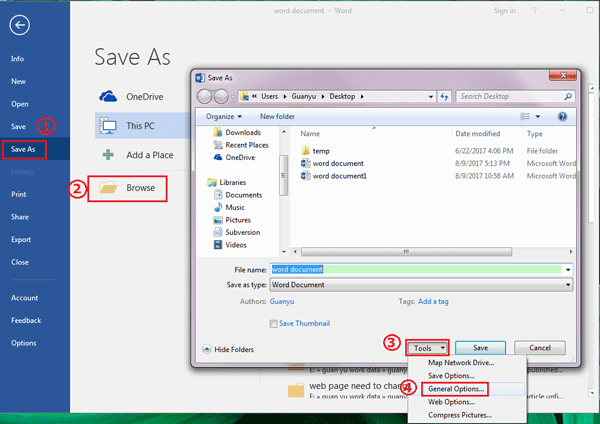The width and height of the screenshot is (600, 424).
Task: Refresh the Desktop folder listing
Action: (x=444, y=96)
